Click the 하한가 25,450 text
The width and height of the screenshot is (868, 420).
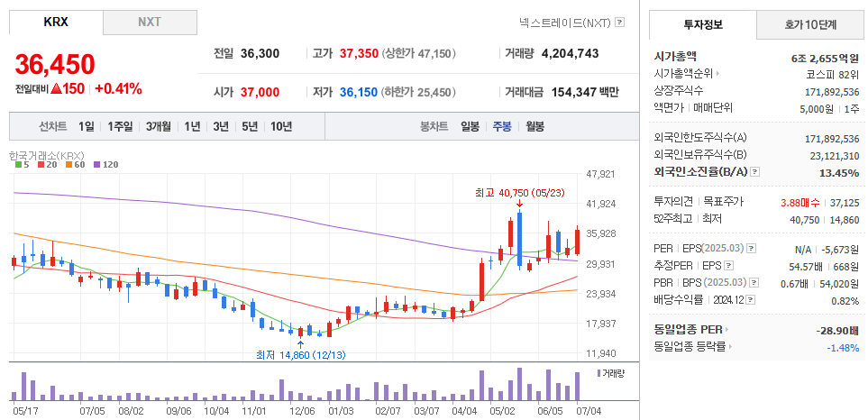[418, 93]
